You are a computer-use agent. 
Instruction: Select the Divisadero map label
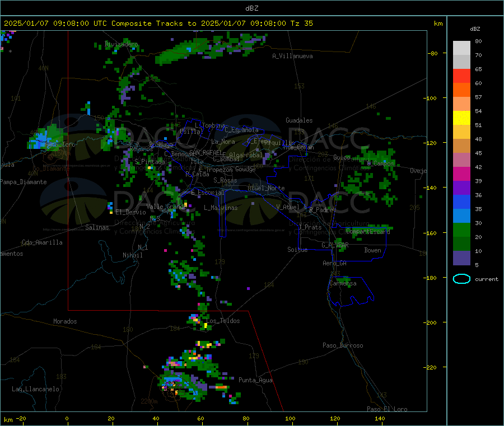[x=122, y=44]
